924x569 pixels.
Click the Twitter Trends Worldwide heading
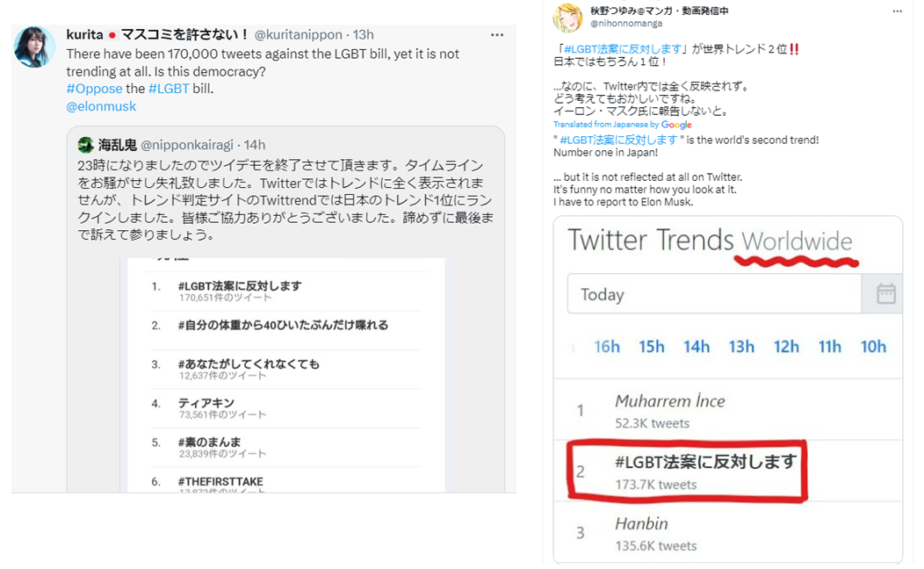pyautogui.click(x=710, y=241)
